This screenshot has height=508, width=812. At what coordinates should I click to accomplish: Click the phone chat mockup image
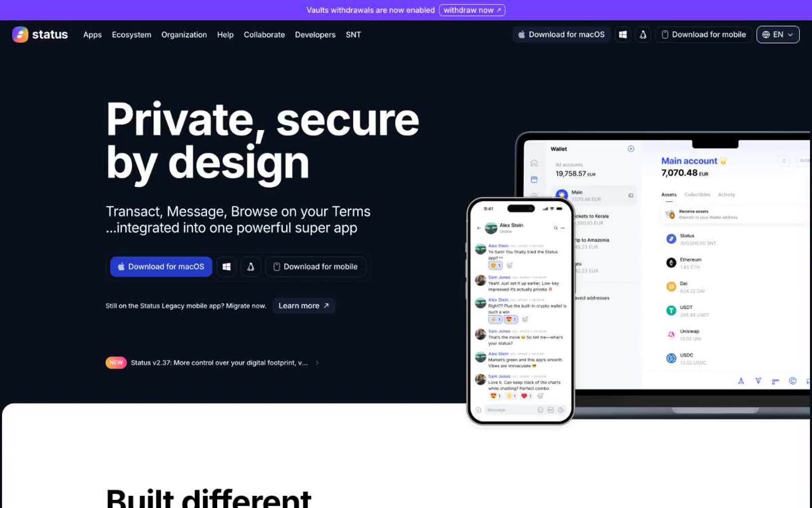[520, 311]
